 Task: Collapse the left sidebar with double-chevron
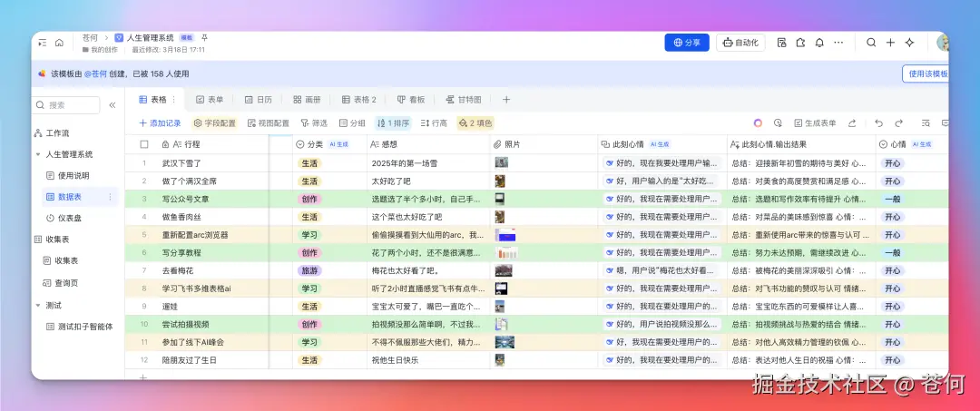tap(113, 105)
